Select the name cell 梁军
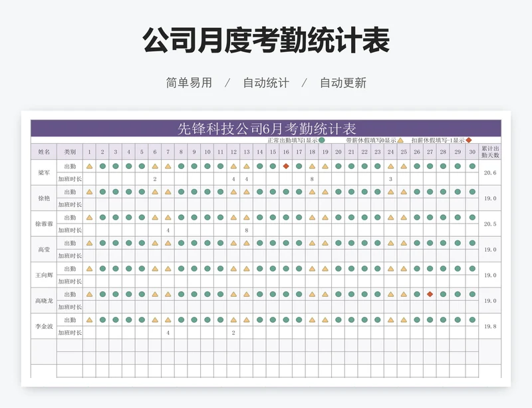 [44, 172]
